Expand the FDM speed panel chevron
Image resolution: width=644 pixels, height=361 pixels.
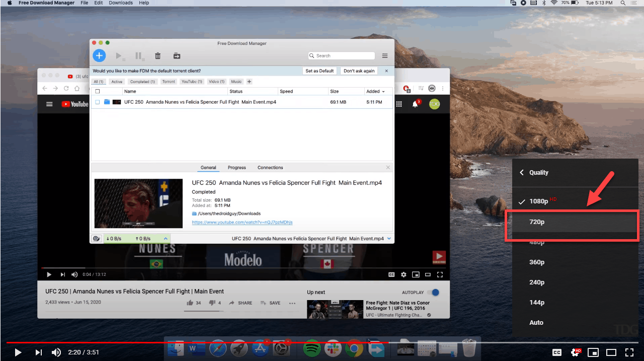click(166, 238)
